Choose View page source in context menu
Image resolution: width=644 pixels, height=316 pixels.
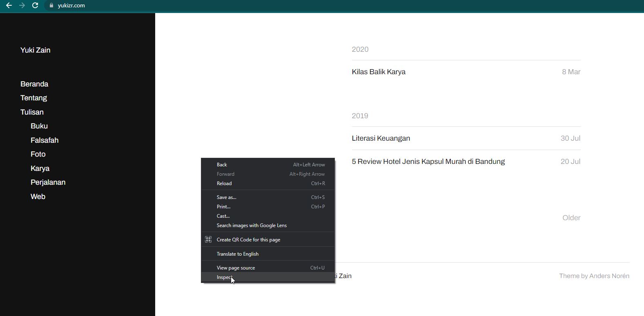point(236,268)
